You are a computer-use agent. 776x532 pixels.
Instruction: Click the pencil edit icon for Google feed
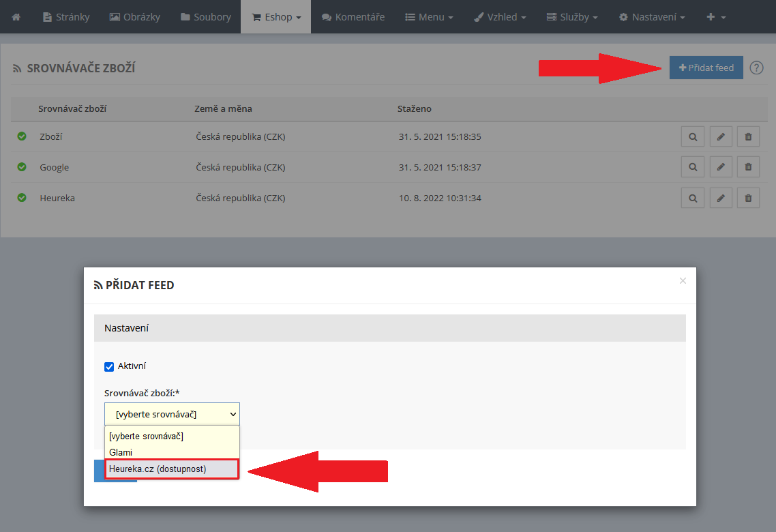[x=721, y=167]
